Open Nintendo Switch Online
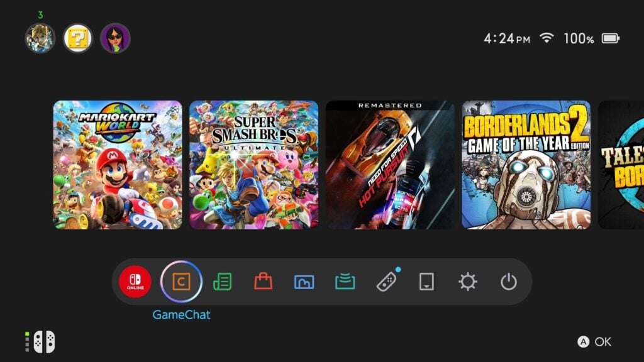The height and width of the screenshot is (362, 644). 135,282
